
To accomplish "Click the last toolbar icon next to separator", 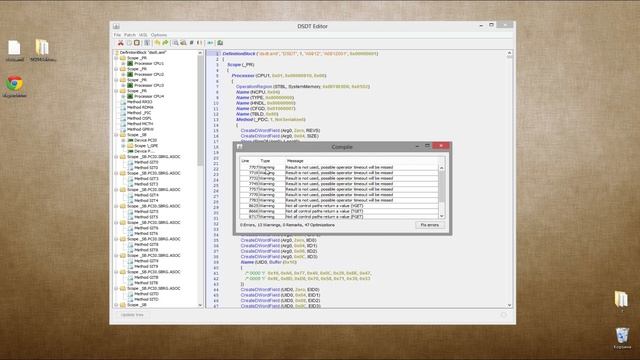I will pos(220,43).
